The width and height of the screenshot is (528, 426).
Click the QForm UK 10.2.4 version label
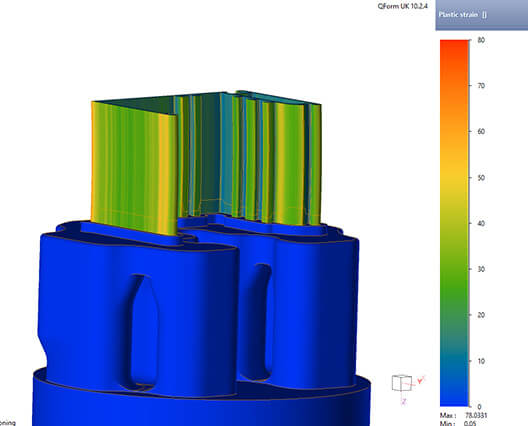coord(403,6)
